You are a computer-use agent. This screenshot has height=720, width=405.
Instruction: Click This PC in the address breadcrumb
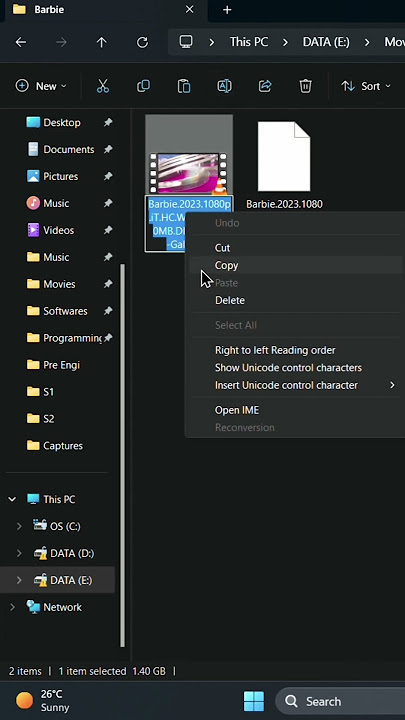point(249,42)
